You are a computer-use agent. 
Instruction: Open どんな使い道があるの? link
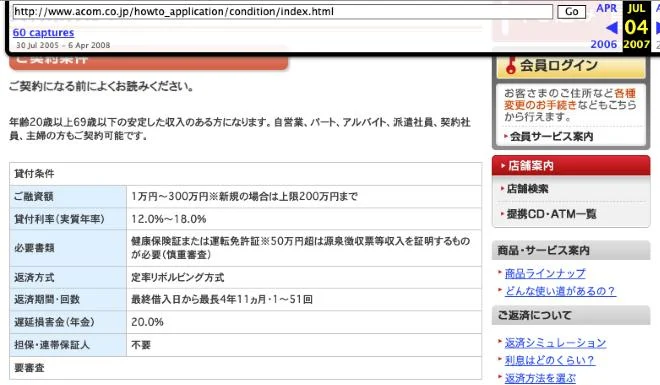point(560,291)
